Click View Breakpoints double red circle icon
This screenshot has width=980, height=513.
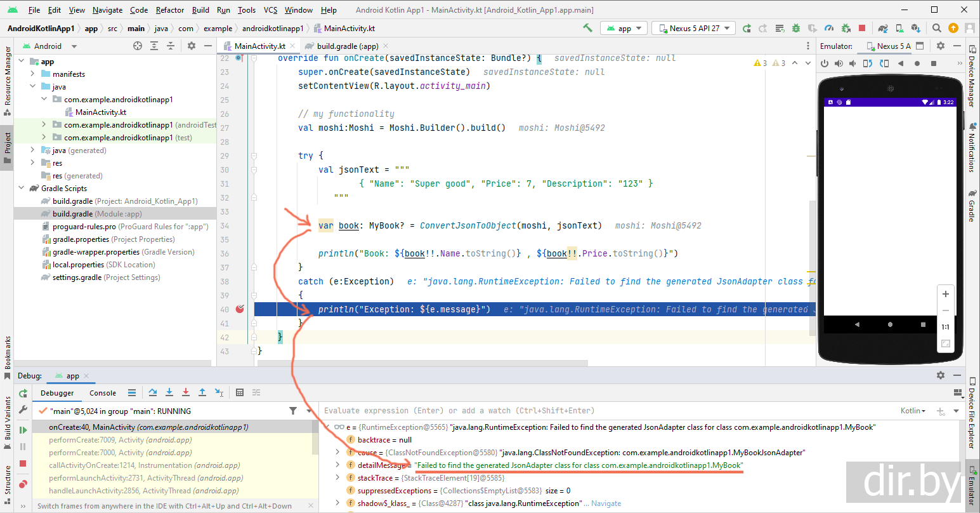pyautogui.click(x=23, y=484)
